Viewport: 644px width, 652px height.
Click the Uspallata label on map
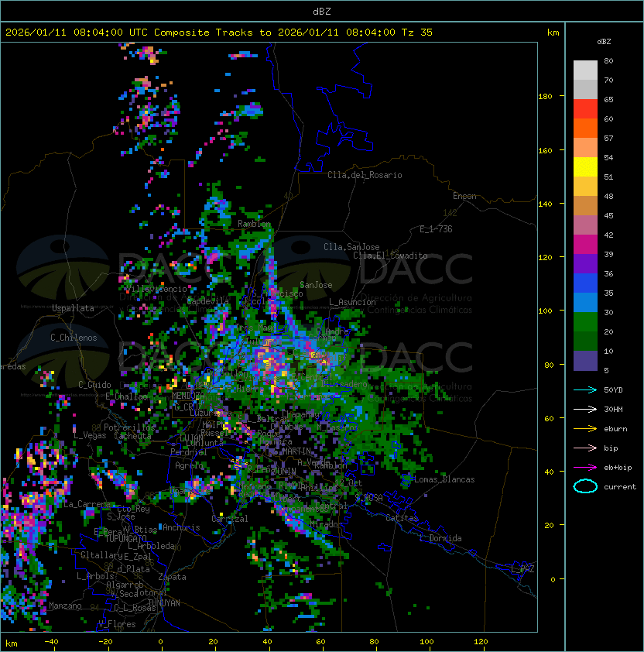pyautogui.click(x=73, y=308)
